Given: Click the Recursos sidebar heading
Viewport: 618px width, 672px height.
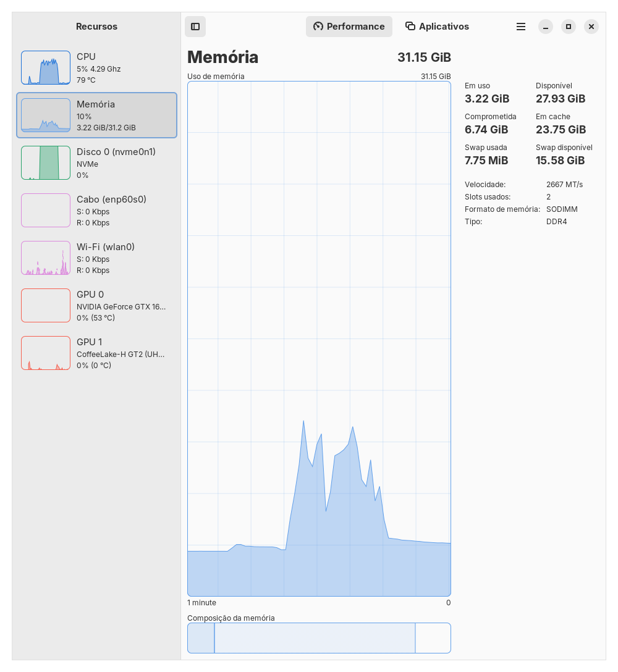Looking at the screenshot, I should (x=96, y=27).
